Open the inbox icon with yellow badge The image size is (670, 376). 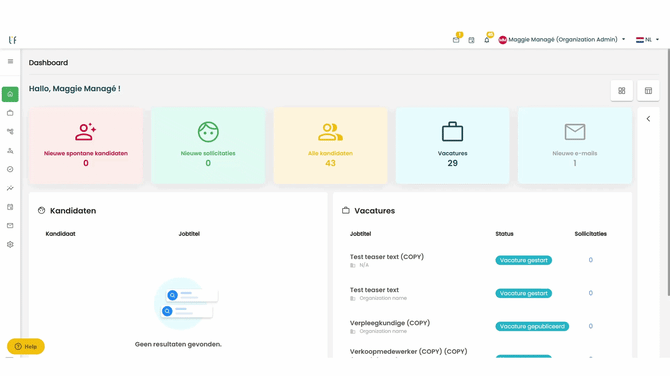coord(456,39)
